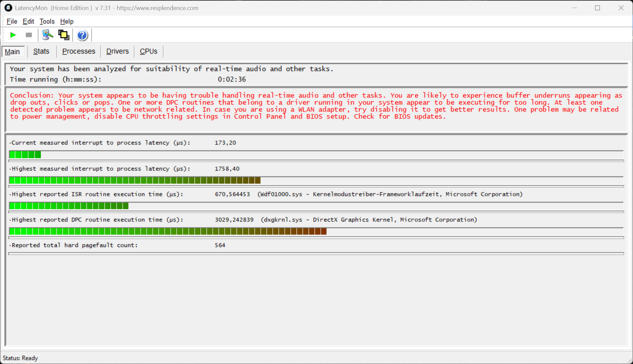Open the Tools menu
This screenshot has height=364, width=633.
pyautogui.click(x=47, y=21)
